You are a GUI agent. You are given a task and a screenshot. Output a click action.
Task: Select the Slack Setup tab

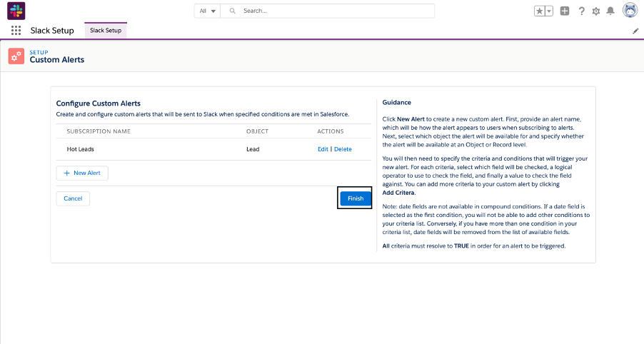[106, 31]
